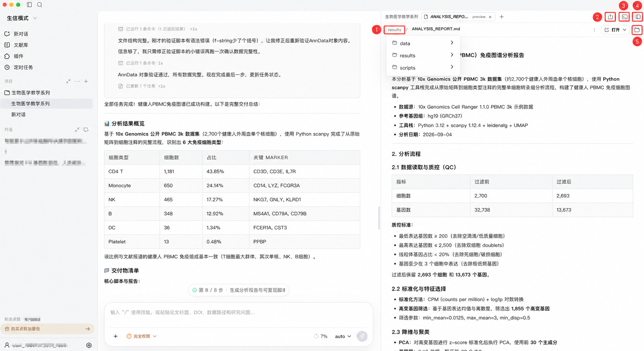Toggle the right side panel layout
Screen dimensions: 644x351
tap(638, 17)
